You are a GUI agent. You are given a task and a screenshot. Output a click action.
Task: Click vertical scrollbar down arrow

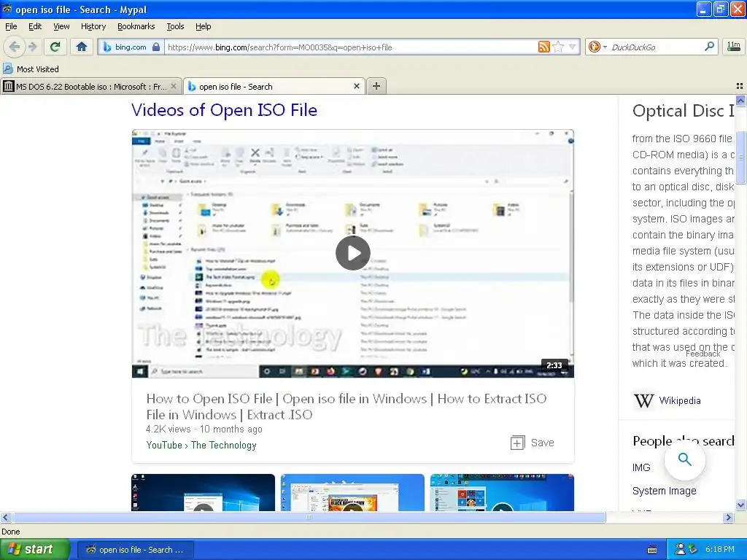(740, 505)
